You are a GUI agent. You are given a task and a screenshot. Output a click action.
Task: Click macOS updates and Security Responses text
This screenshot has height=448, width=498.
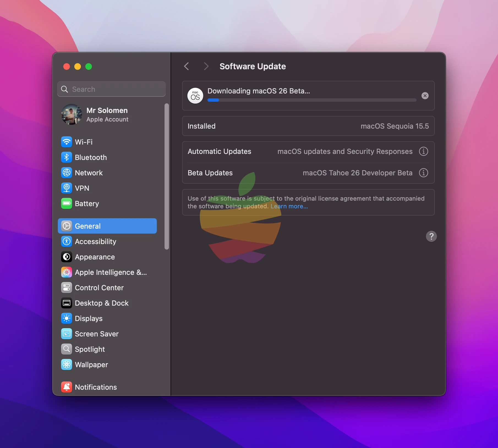tap(345, 151)
